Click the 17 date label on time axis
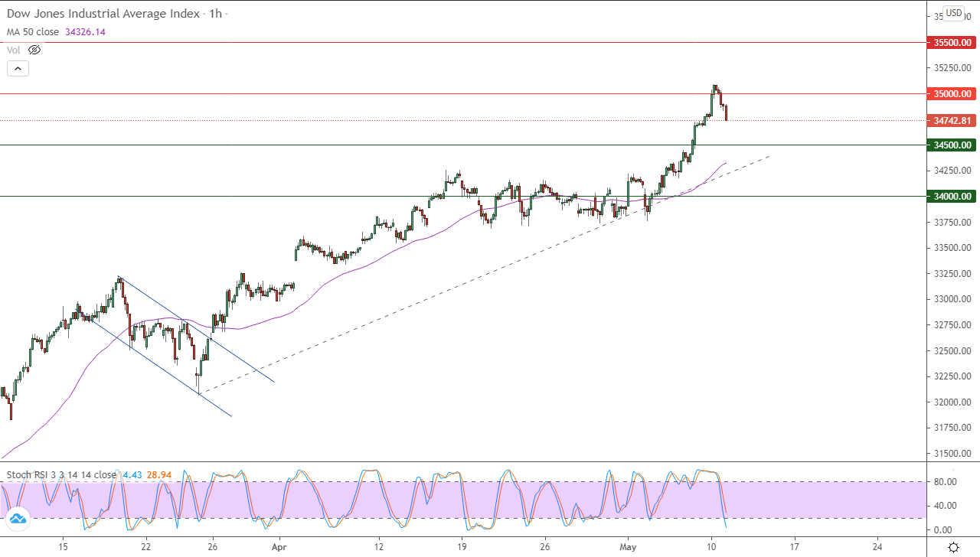Image resolution: width=980 pixels, height=557 pixels. coord(794,547)
